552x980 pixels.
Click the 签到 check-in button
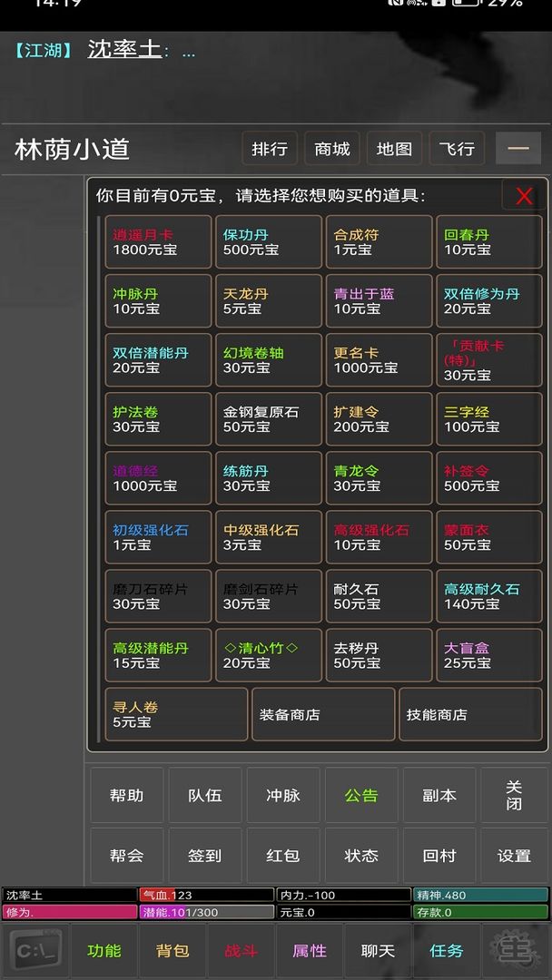[205, 856]
